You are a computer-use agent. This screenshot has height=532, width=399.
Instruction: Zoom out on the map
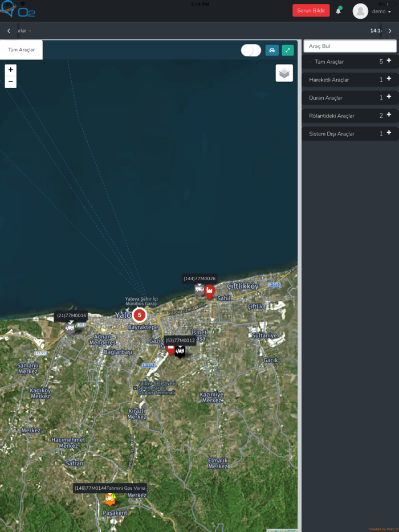(x=10, y=82)
